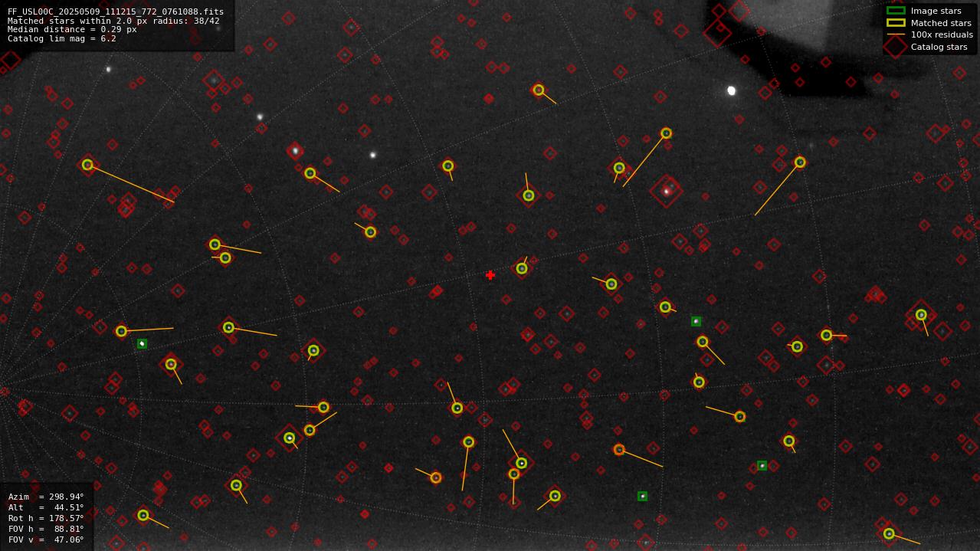Click the 'FOV v = 47.06°' readout
Viewport: 980px width, 551px height.
(x=46, y=540)
